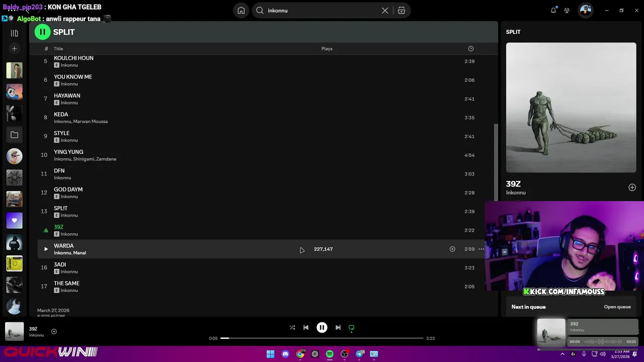
Task: Open the notifications bell
Action: (x=553, y=11)
